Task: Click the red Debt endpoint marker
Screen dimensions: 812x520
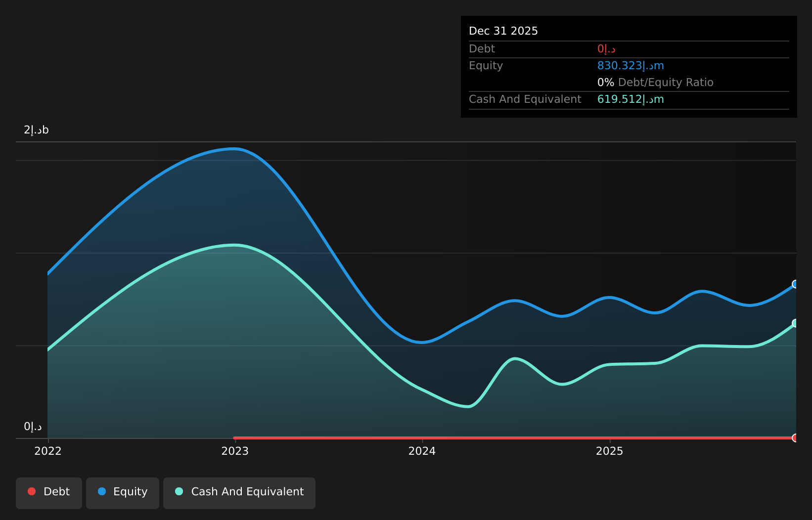Action: click(795, 438)
